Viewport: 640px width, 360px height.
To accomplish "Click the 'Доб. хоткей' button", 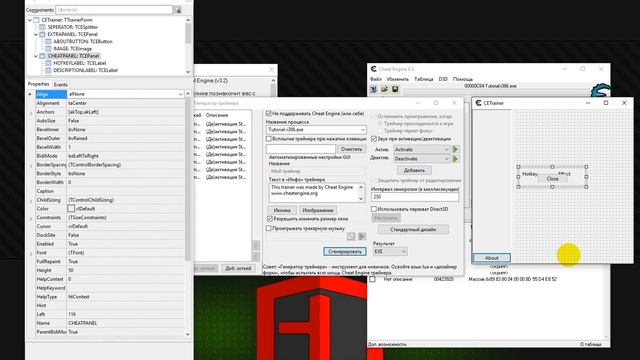I will [238, 268].
